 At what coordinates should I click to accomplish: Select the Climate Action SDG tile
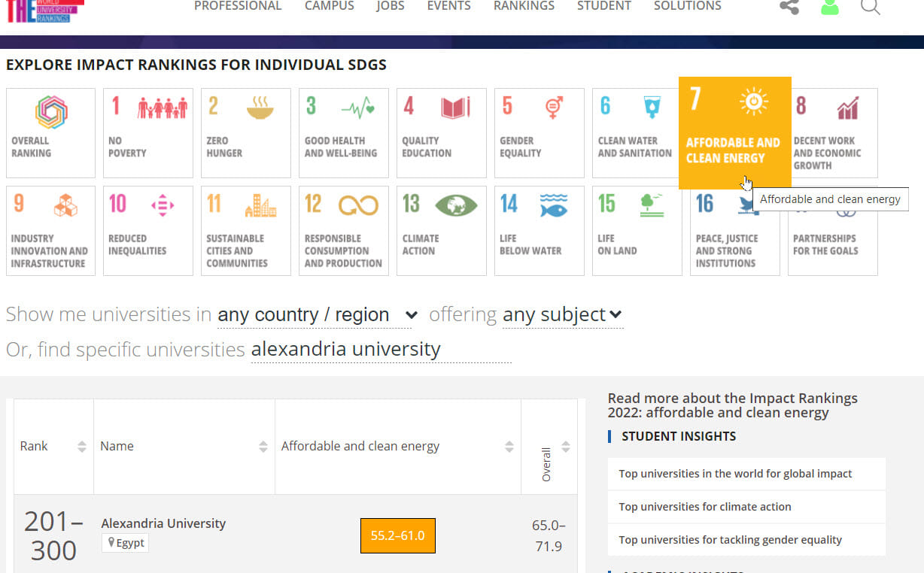coord(441,231)
